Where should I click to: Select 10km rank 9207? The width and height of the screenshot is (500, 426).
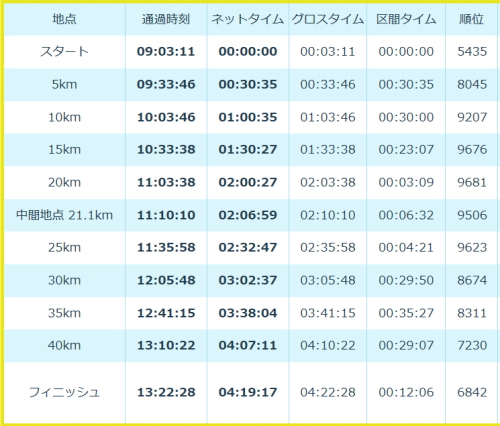click(472, 117)
